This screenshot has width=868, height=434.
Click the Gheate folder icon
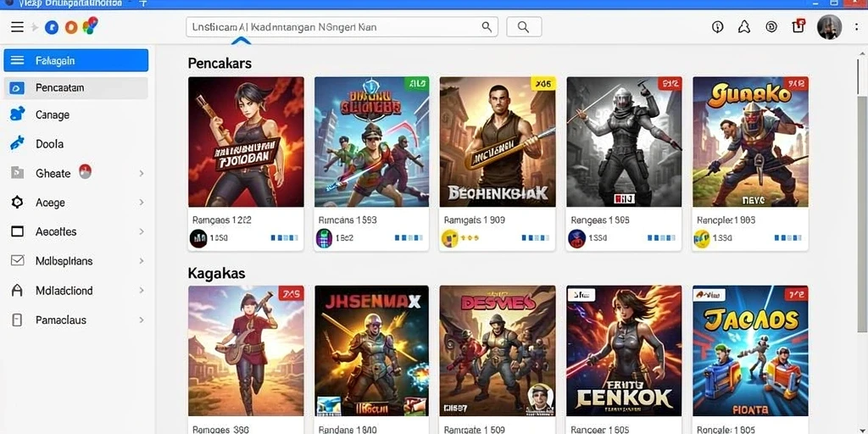17,173
